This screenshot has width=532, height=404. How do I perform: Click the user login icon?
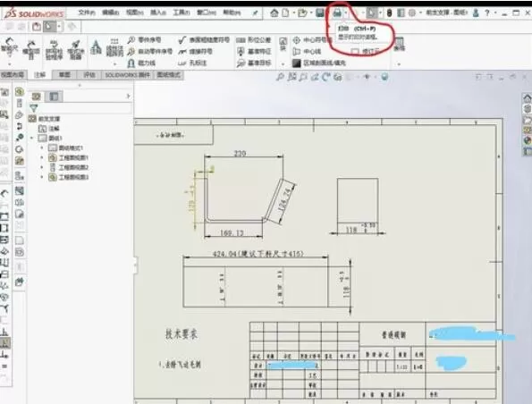pyautogui.click(x=476, y=13)
